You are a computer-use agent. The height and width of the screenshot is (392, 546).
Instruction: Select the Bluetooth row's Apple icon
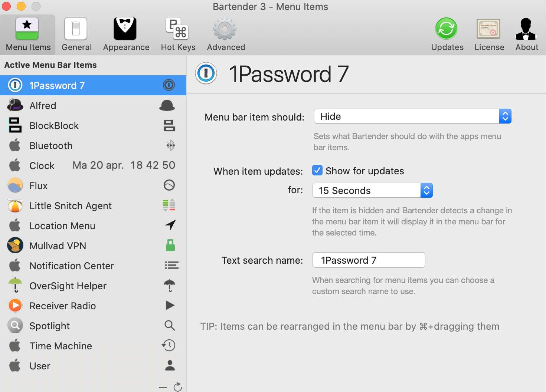tap(15, 145)
